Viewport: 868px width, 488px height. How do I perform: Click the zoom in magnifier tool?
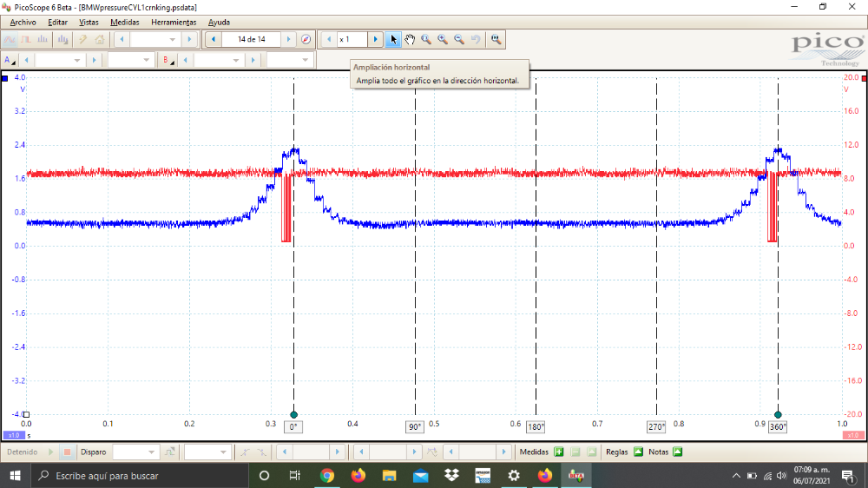tap(443, 39)
